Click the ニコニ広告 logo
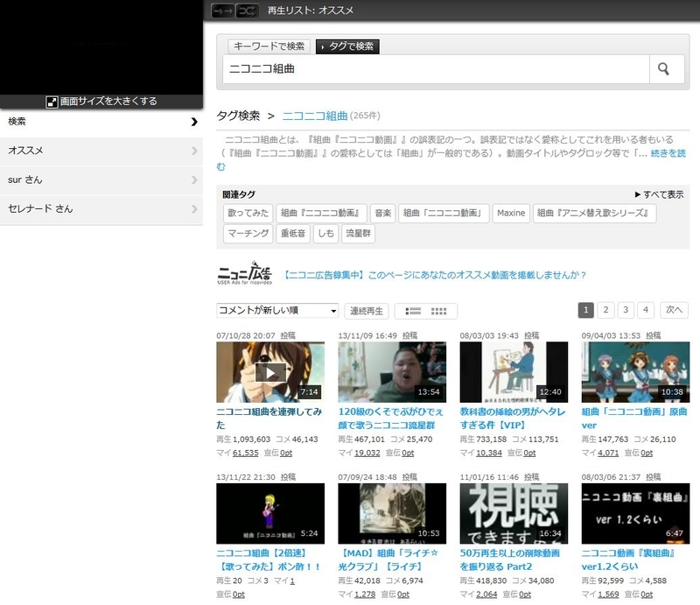Image resolution: width=700 pixels, height=605 pixels. [x=245, y=273]
